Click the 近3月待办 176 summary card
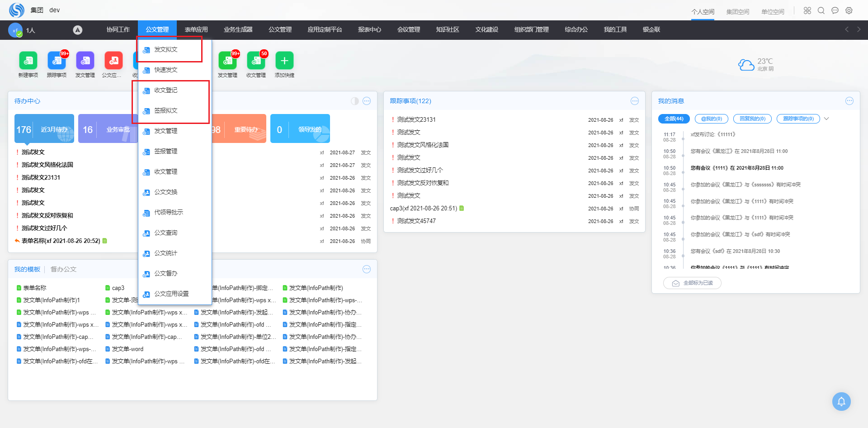 tap(44, 129)
